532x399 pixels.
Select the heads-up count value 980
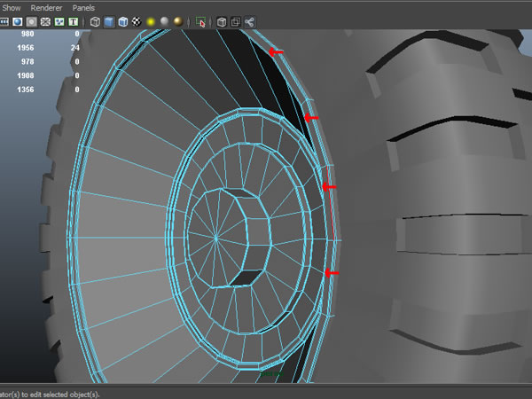pos(27,34)
